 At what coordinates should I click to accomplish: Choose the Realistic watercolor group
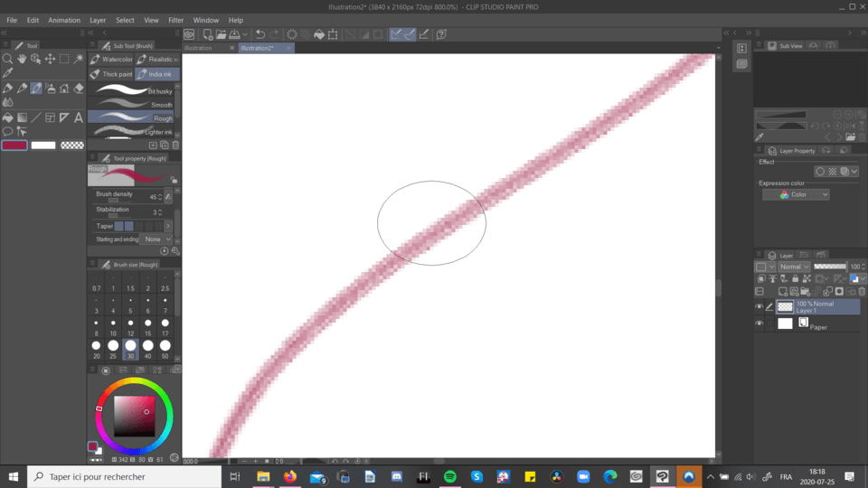157,60
